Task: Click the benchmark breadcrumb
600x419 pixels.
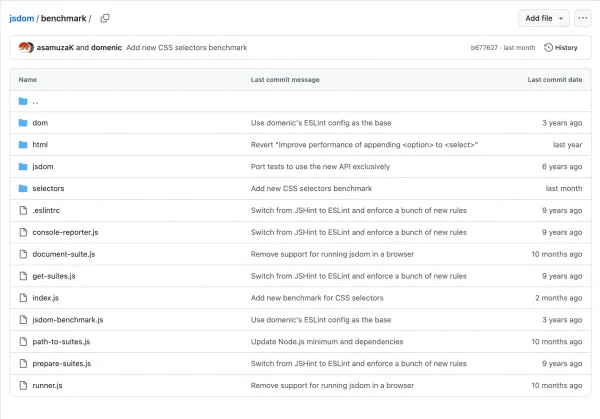Action: 64,18
